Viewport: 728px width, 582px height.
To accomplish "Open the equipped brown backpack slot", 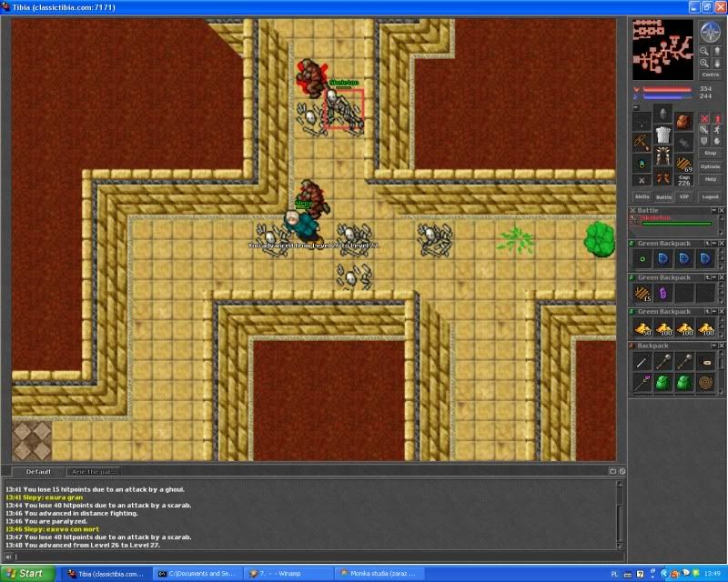I will [683, 123].
